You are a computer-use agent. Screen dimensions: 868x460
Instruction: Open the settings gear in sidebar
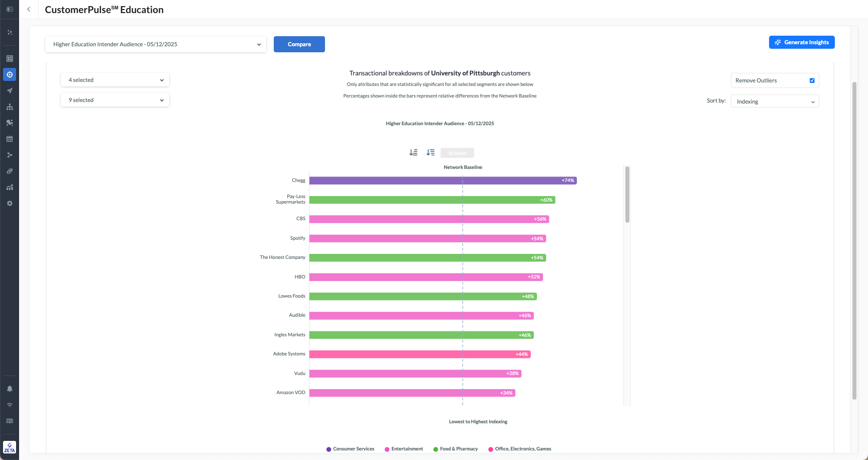pos(10,204)
